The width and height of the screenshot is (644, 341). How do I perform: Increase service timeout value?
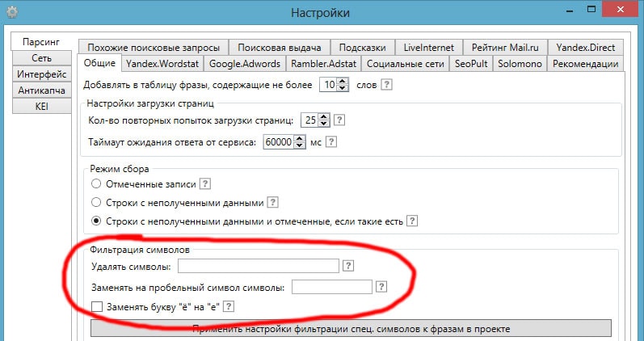(300, 139)
